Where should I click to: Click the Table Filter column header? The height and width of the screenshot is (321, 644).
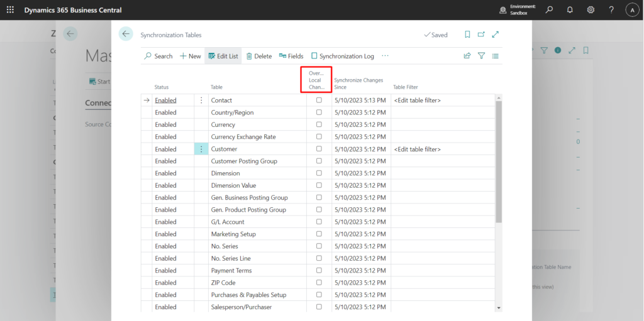pos(406,87)
